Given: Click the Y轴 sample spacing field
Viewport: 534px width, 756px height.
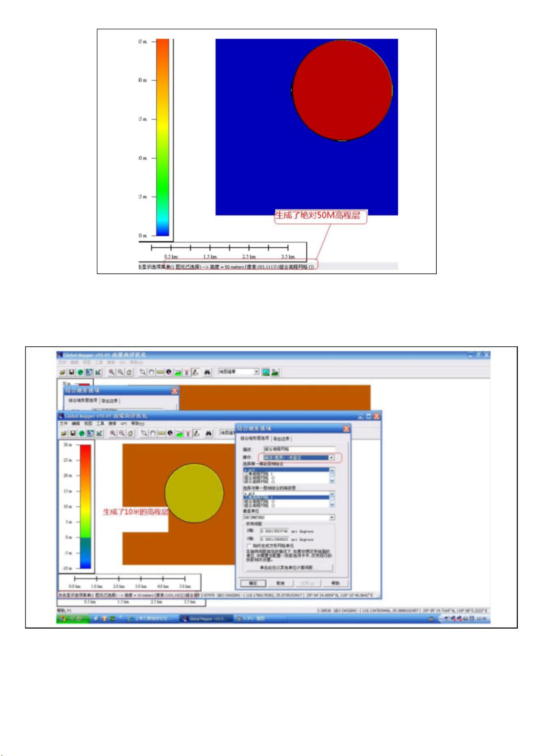Looking at the screenshot, I should click(275, 539).
